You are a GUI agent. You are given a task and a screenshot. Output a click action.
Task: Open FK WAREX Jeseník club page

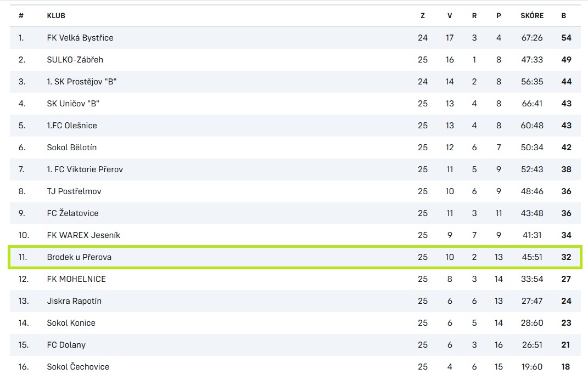[x=83, y=235]
